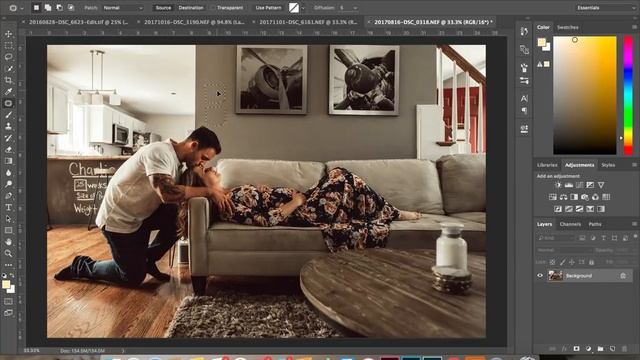The image size is (640, 360).
Task: Open the layer blend mode dropdown
Action: [x=564, y=250]
